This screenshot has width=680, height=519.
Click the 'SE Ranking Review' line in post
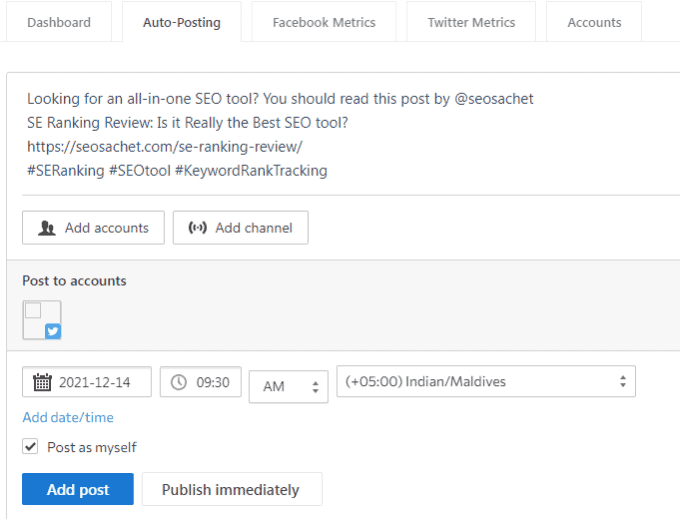coord(187,123)
